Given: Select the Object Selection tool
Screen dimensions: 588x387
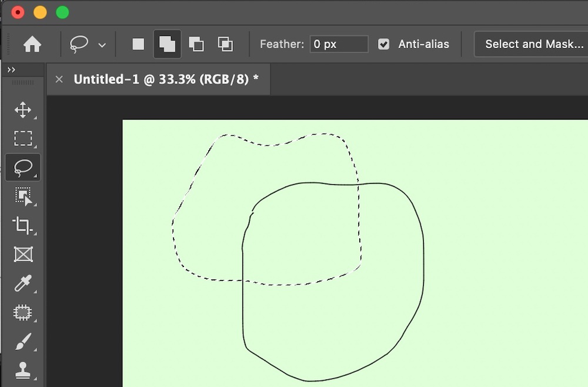Looking at the screenshot, I should [x=23, y=196].
